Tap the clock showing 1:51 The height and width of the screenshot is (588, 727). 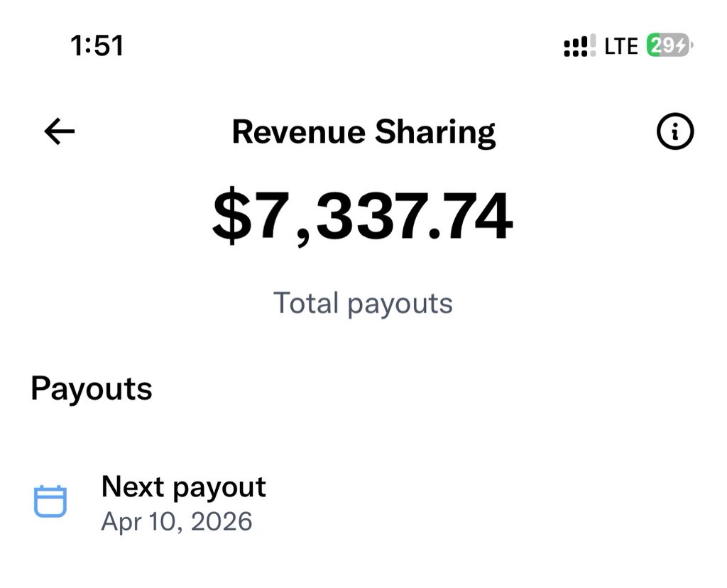tap(96, 45)
